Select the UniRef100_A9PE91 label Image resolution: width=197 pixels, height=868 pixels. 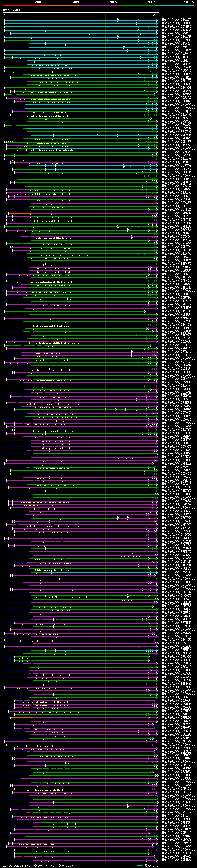pos(176,64)
